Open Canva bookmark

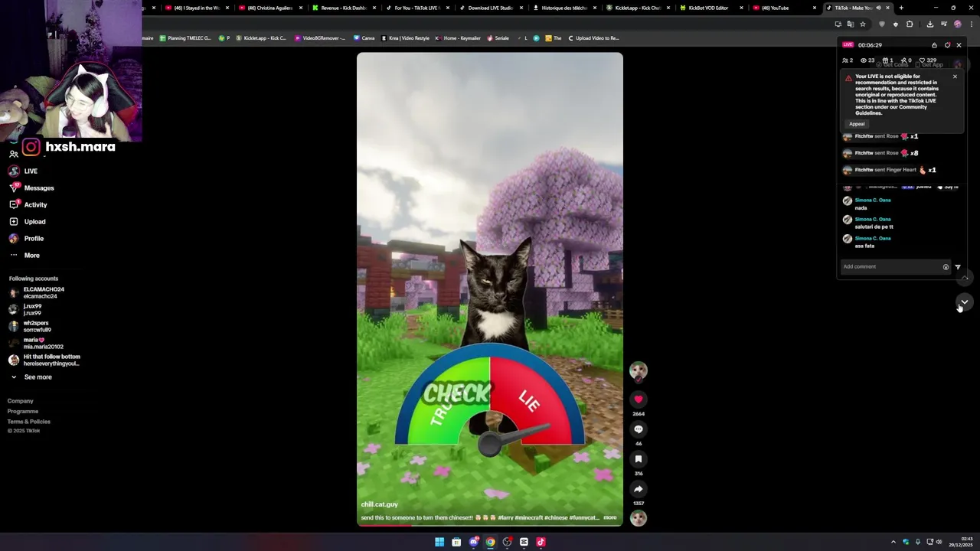click(364, 37)
